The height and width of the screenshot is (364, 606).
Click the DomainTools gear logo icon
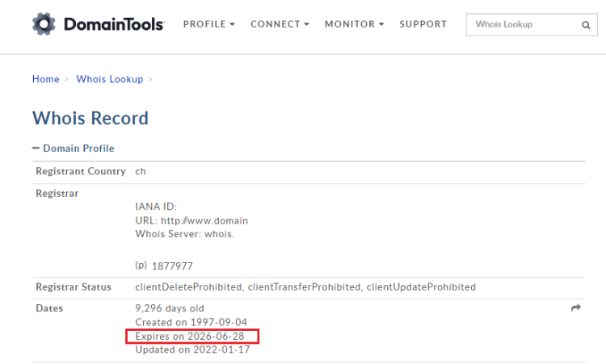pos(44,24)
